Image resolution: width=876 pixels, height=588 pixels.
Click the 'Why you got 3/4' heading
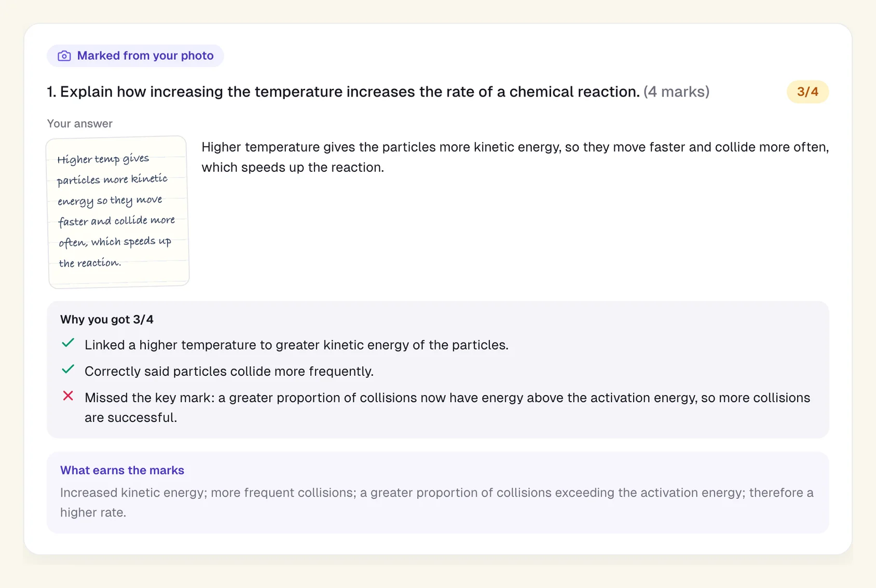point(107,319)
